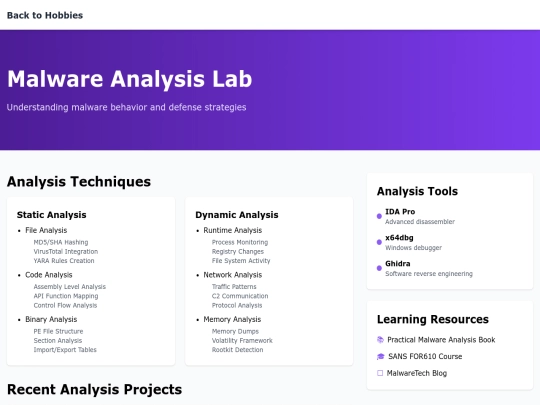Click the Recent Analysis Projects heading
Image resolution: width=540 pixels, height=405 pixels.
coord(94,390)
